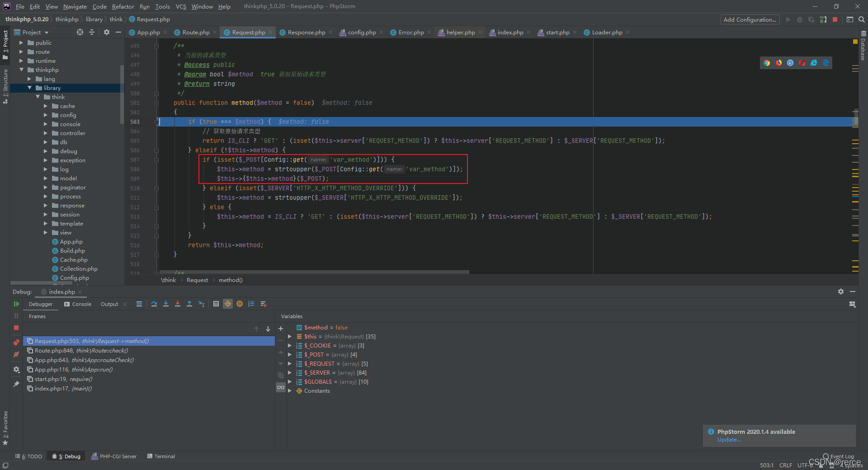The image size is (868, 470).
Task: Click the Locate/Scroll from Source target icon
Action: point(80,32)
